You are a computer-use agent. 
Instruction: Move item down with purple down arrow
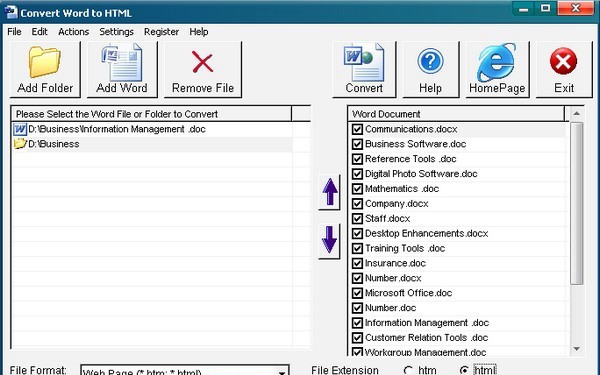tap(329, 241)
